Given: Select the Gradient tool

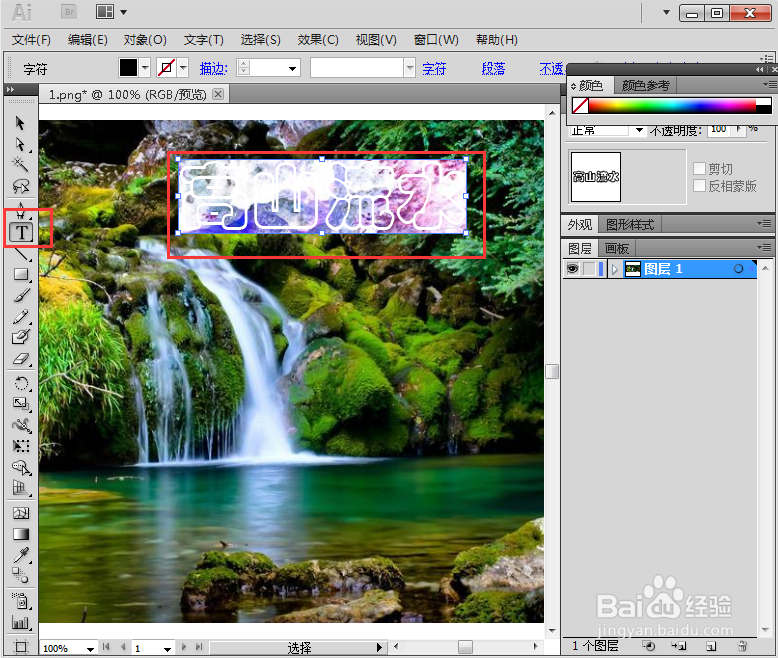Looking at the screenshot, I should pyautogui.click(x=20, y=534).
